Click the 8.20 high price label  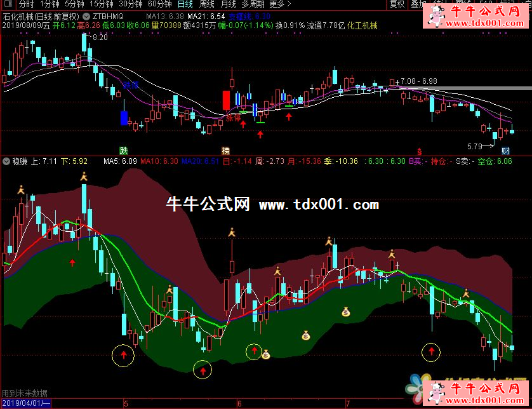pos(100,37)
